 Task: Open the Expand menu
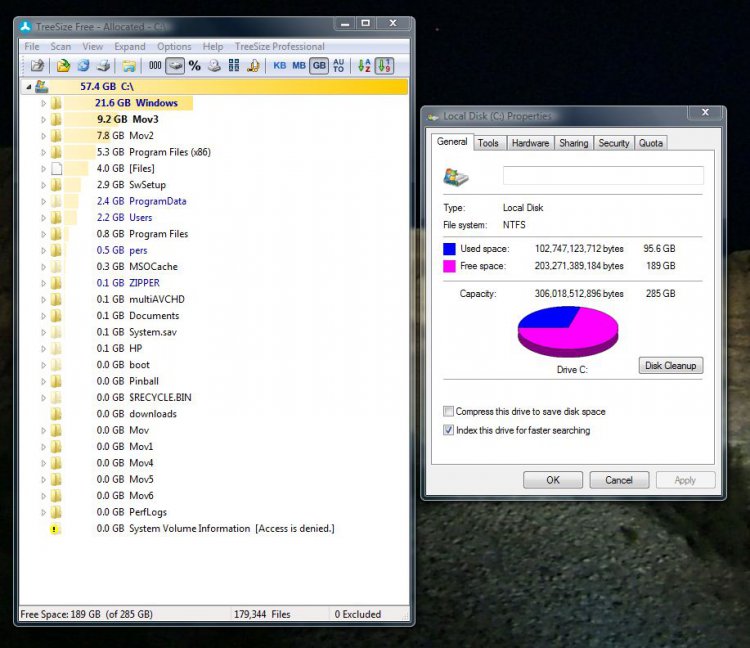pos(130,46)
